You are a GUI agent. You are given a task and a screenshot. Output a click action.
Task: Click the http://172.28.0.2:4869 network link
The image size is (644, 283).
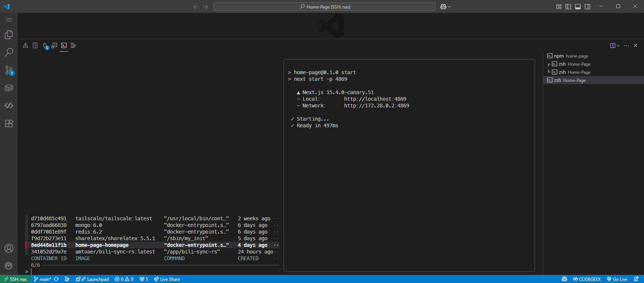coord(377,106)
